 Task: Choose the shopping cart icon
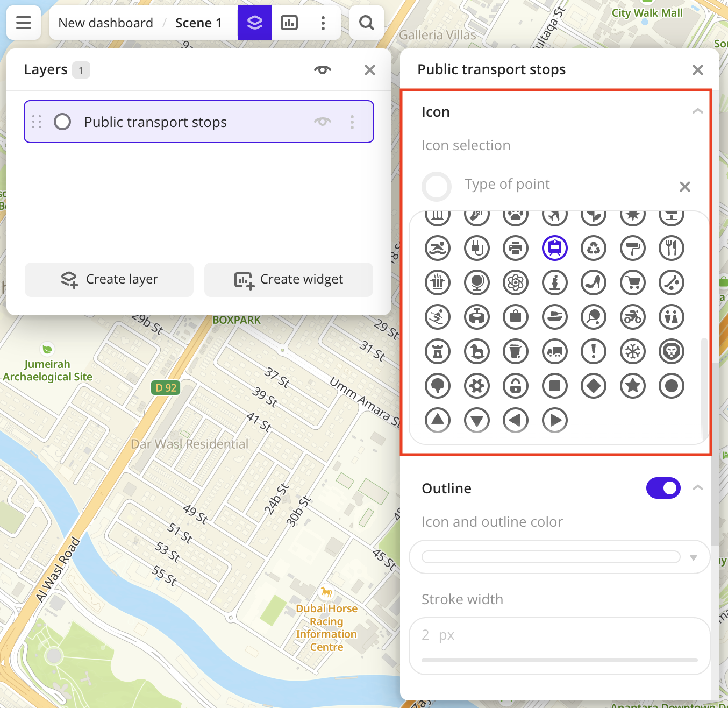(633, 282)
